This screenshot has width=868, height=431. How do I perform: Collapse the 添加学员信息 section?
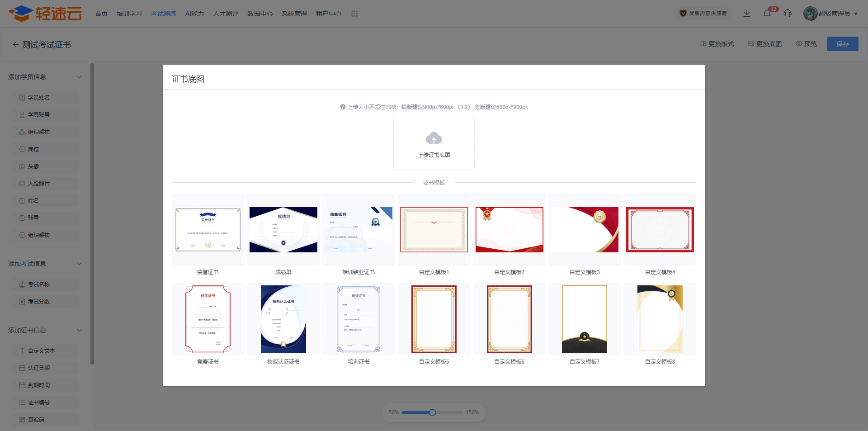click(79, 77)
